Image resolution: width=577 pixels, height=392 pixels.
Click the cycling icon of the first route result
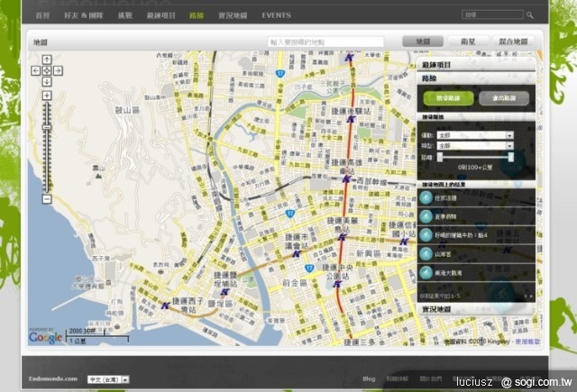point(426,198)
